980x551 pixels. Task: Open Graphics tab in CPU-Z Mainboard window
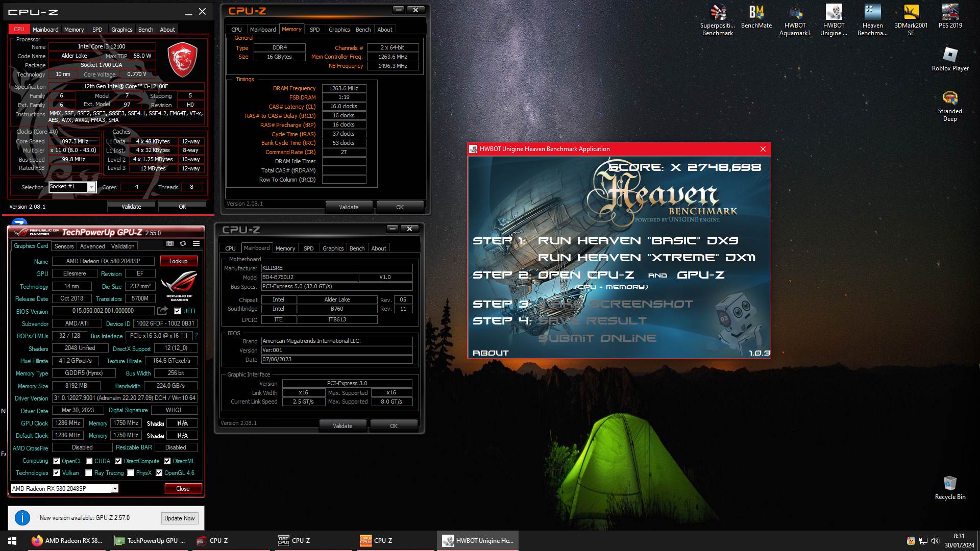click(333, 248)
